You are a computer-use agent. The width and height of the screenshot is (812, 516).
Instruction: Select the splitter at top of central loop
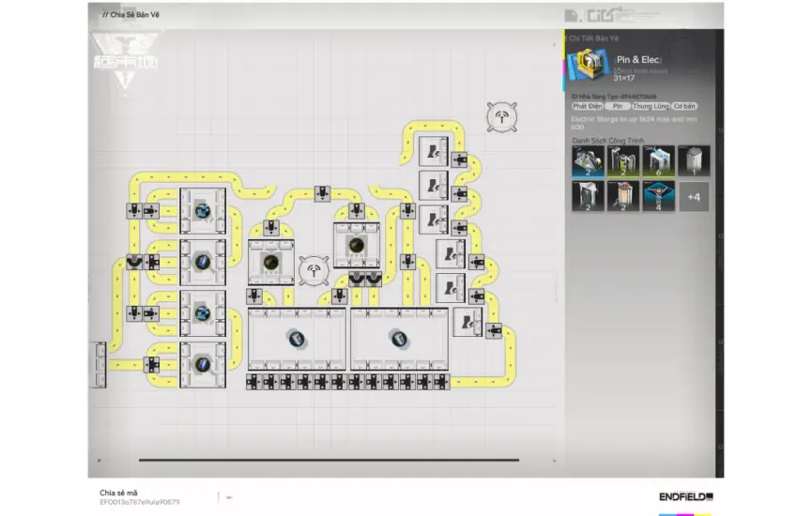(322, 193)
